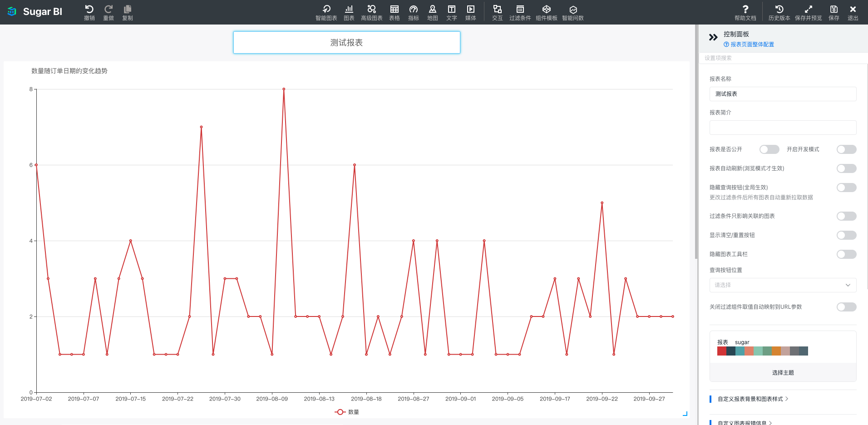Copy component with 复制 icon
The image size is (868, 425).
point(128,12)
